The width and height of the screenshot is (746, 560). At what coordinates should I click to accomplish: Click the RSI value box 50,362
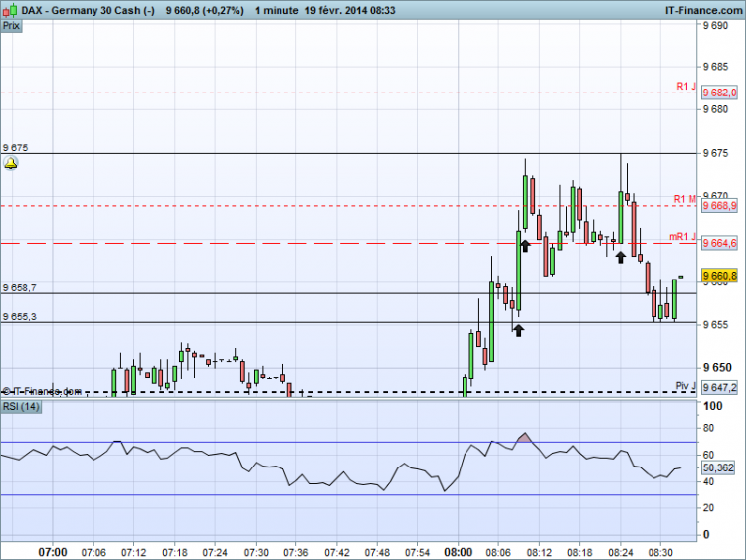[x=718, y=468]
